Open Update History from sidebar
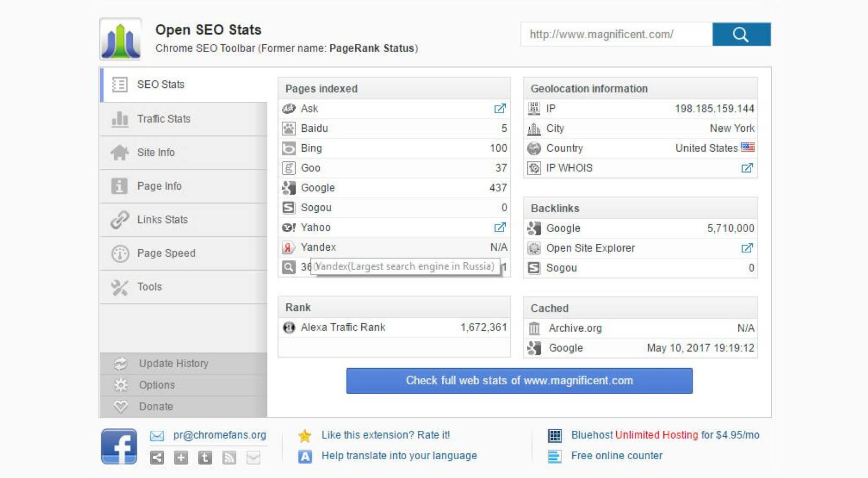 click(173, 363)
